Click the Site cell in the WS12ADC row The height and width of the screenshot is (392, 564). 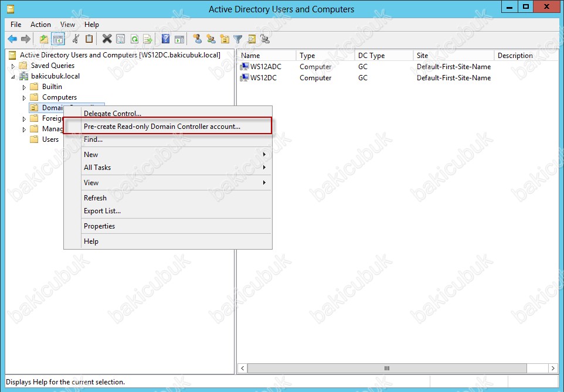[x=454, y=67]
